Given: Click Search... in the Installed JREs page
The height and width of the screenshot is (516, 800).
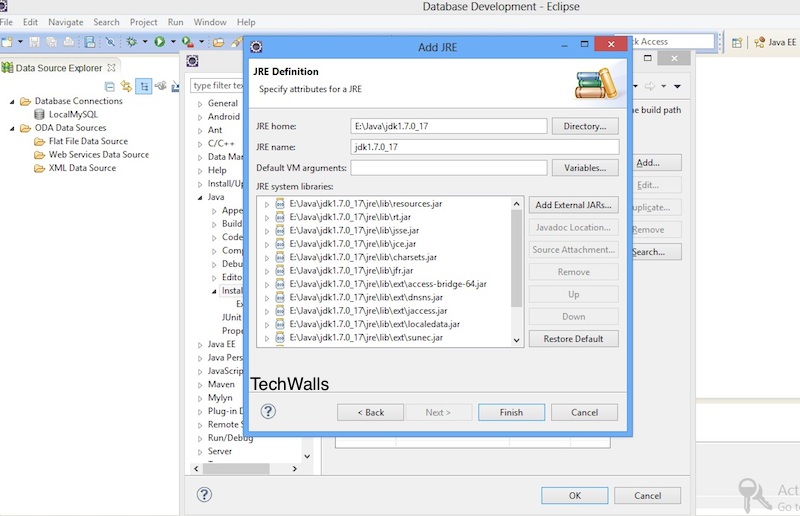Looking at the screenshot, I should [657, 252].
